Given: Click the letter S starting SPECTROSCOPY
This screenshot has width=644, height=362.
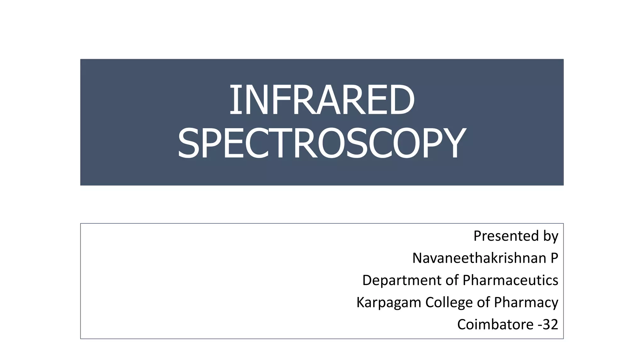Looking at the screenshot, I should (x=187, y=143).
